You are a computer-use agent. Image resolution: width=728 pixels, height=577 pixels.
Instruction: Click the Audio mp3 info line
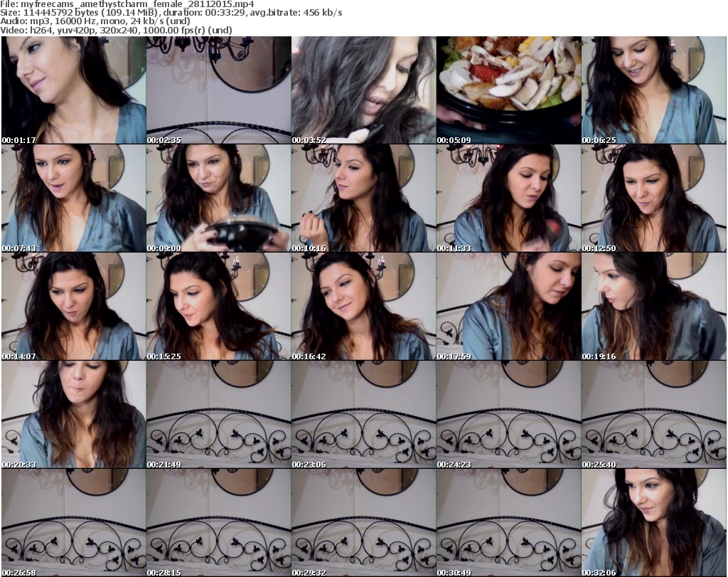pyautogui.click(x=95, y=21)
